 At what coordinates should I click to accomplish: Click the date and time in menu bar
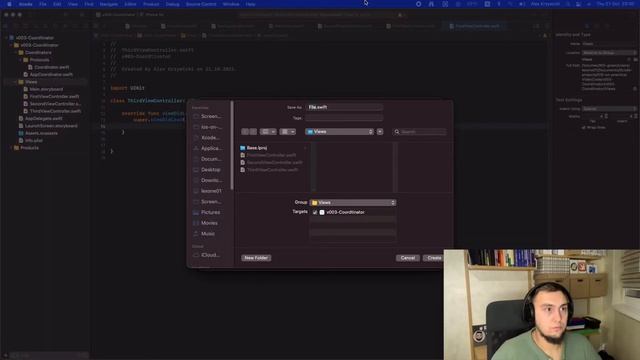point(616,4)
